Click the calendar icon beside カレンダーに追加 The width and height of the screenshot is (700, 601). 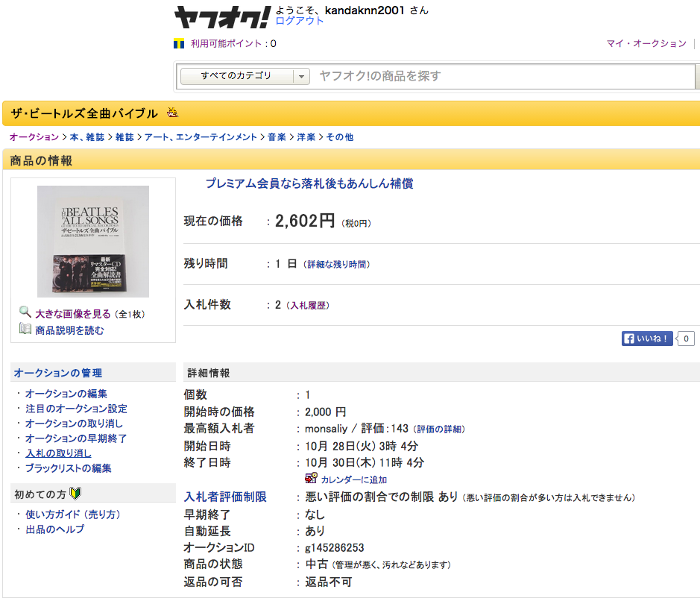(311, 478)
